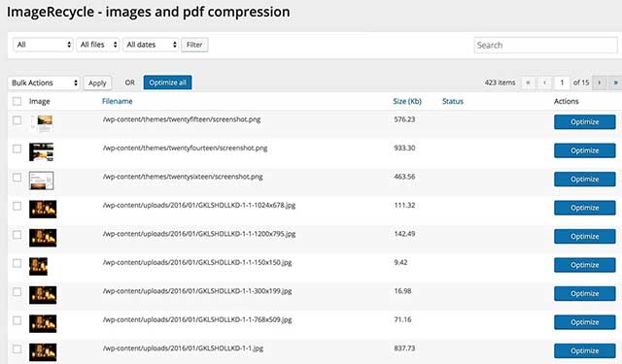Jump to the last page arrow
Image resolution: width=622 pixels, height=364 pixels.
[615, 83]
